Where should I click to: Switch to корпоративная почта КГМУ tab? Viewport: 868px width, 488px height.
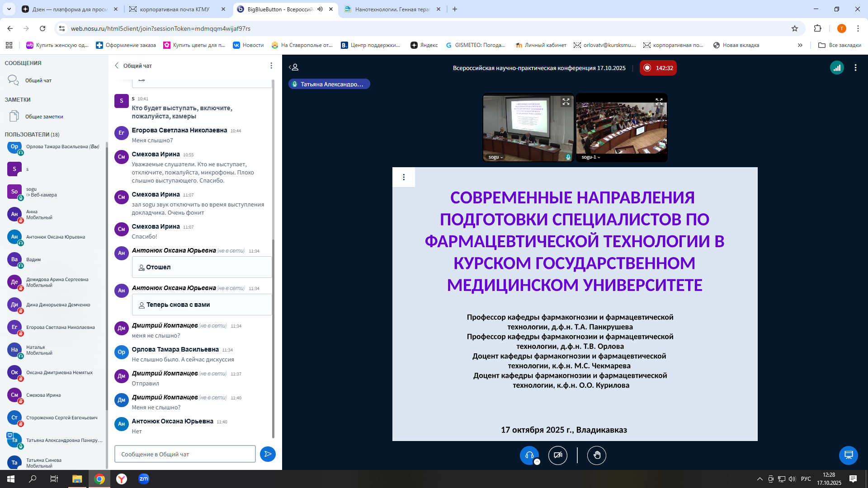coord(175,9)
